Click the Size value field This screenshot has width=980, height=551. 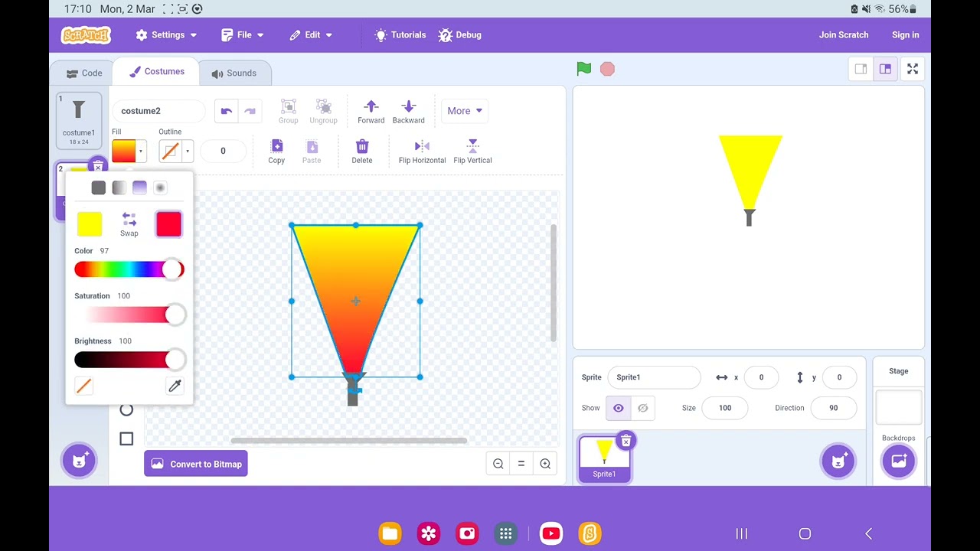point(725,408)
